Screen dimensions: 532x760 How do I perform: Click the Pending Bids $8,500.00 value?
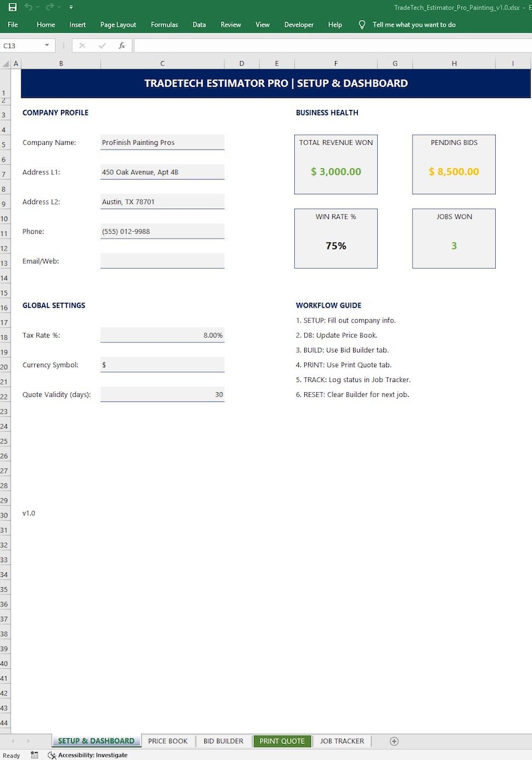pos(454,172)
